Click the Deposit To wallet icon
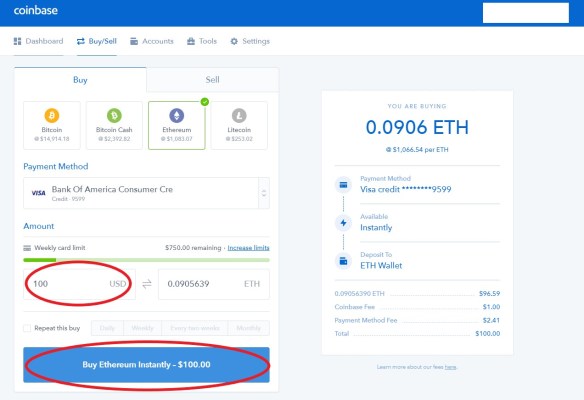 pyautogui.click(x=343, y=261)
